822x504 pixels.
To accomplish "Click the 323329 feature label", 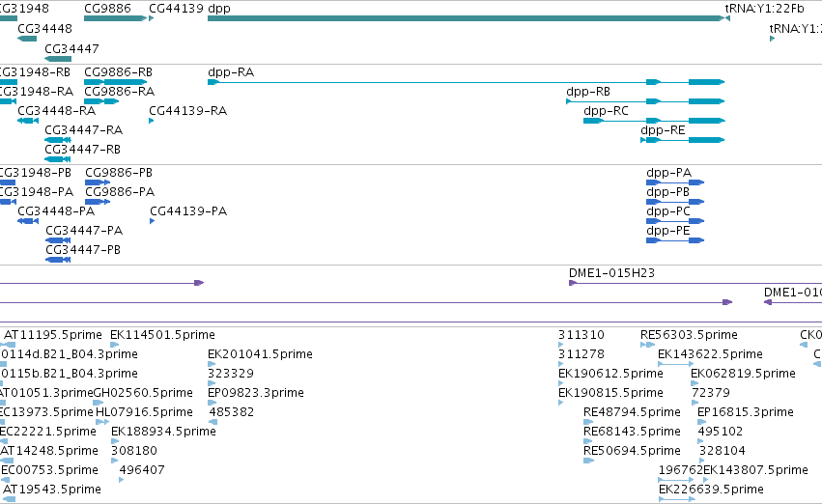I will 231,374.
